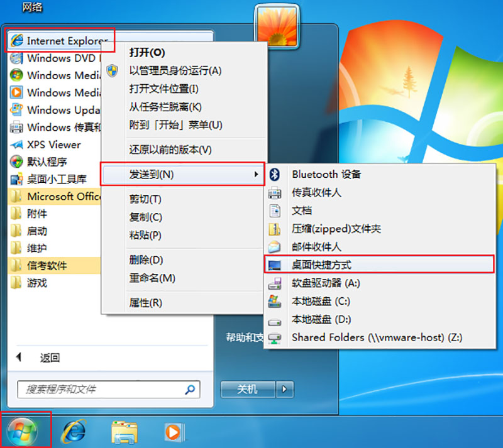Choose 从任务栏脱离(K)
The height and width of the screenshot is (448, 503).
coord(185,107)
